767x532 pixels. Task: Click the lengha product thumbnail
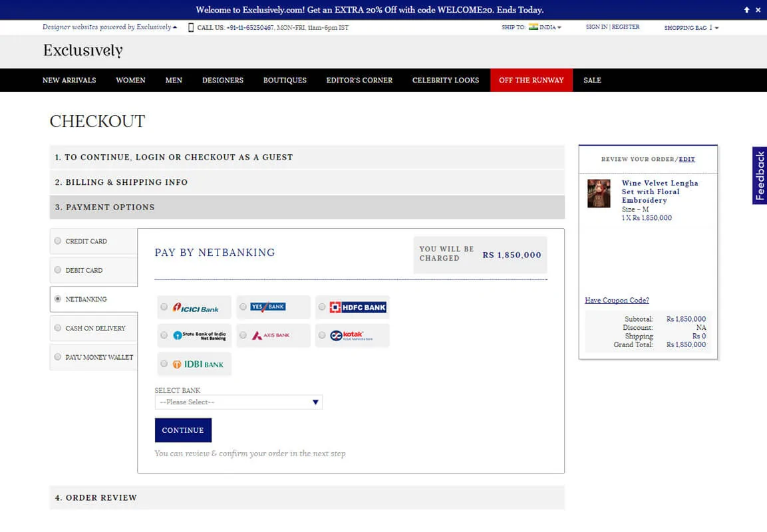point(599,194)
